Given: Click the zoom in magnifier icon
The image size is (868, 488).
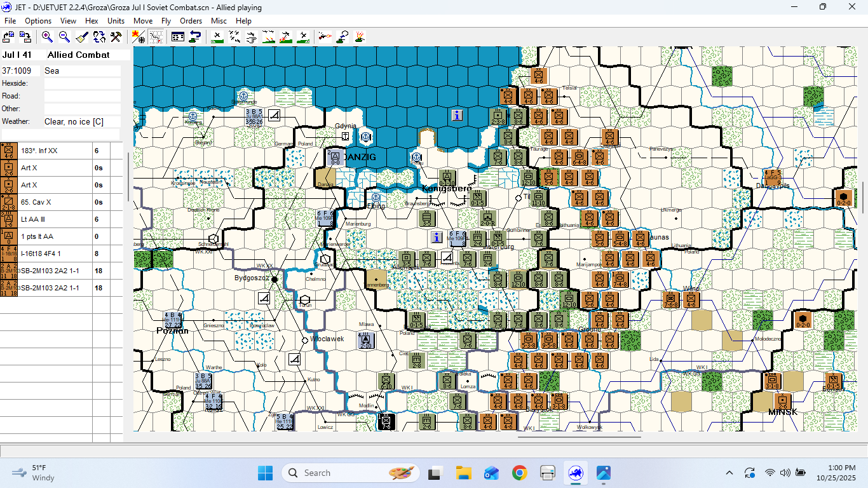Looking at the screenshot, I should pos(47,37).
